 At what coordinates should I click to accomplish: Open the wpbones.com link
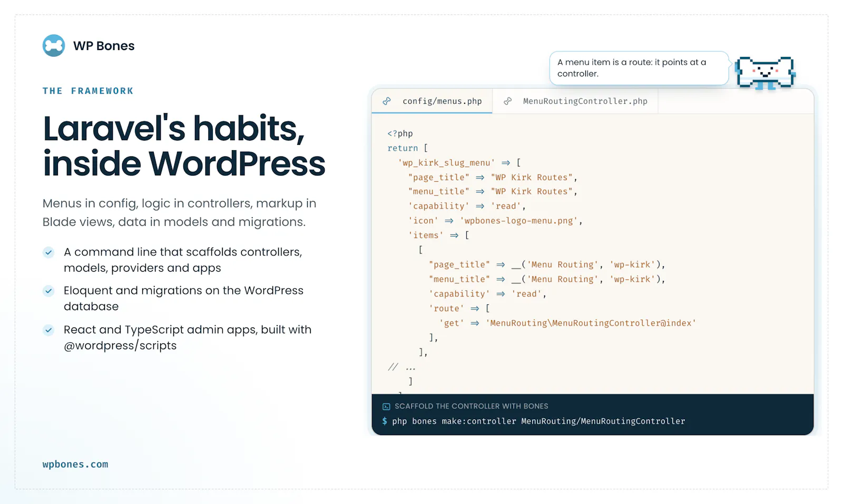coord(75,465)
